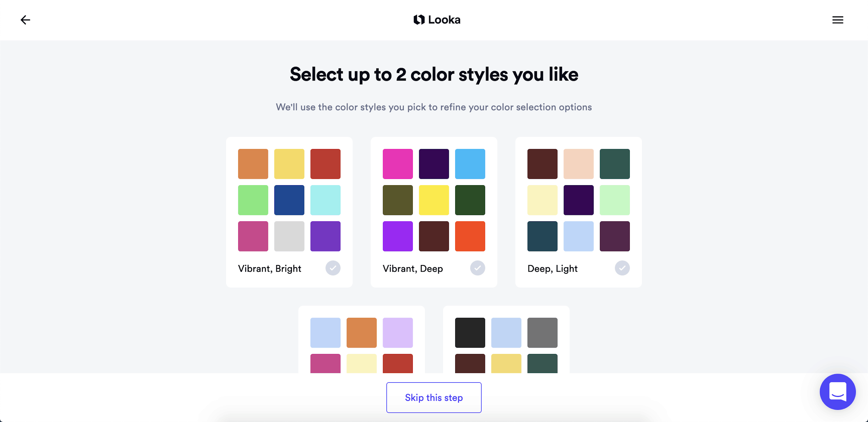Click the Skip this step button
This screenshot has width=868, height=422.
(434, 397)
